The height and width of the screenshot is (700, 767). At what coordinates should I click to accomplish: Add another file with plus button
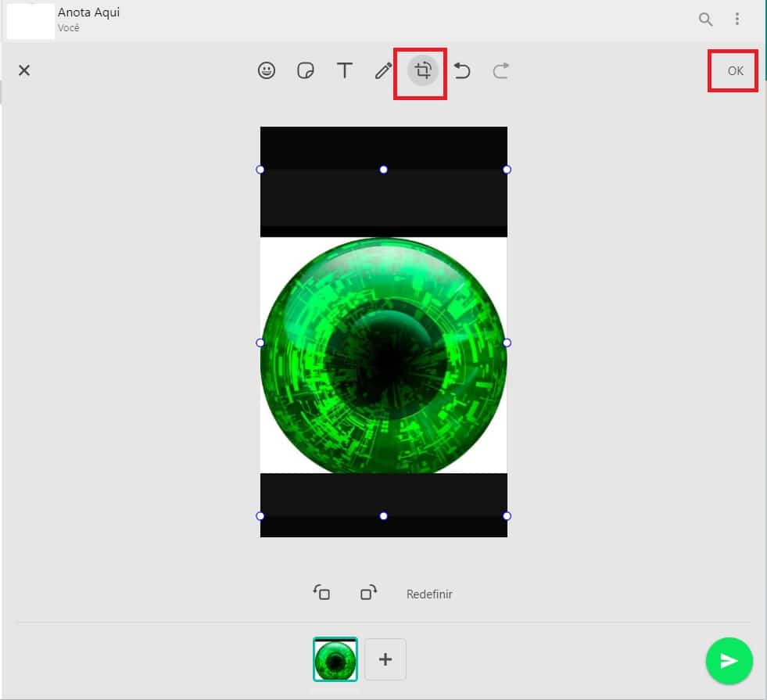385,659
